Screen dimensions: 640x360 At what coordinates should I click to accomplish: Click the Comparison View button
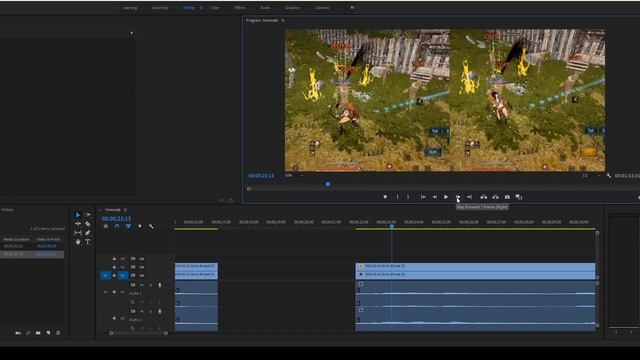pos(519,197)
